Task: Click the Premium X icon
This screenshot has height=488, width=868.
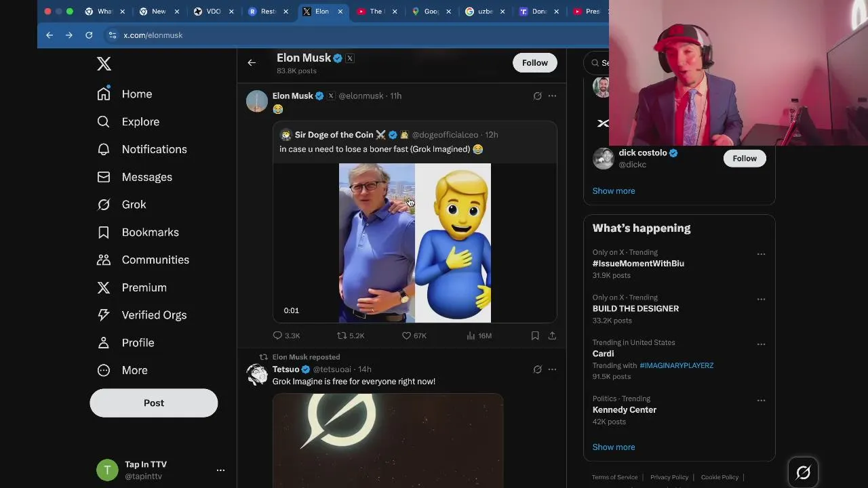Action: click(104, 287)
